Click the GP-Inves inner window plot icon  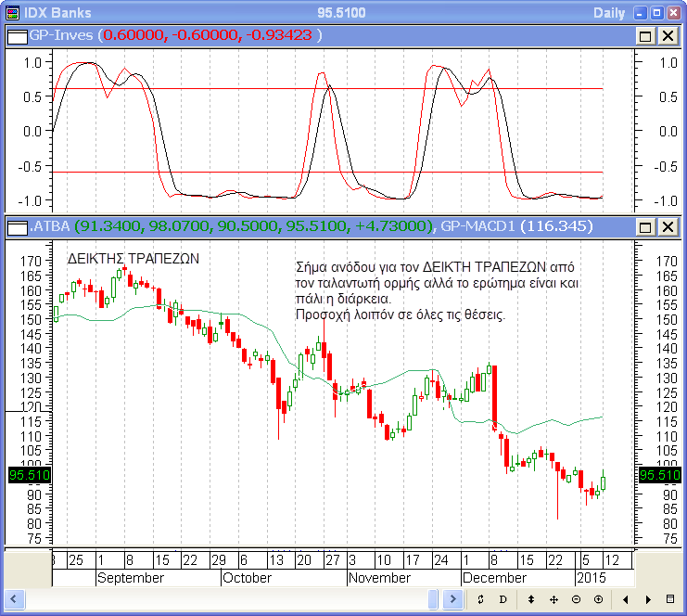(18, 36)
